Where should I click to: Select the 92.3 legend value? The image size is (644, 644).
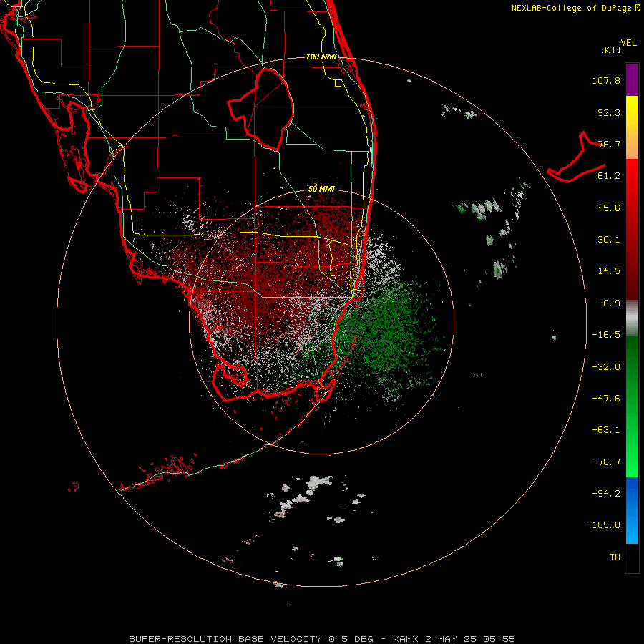(609, 112)
